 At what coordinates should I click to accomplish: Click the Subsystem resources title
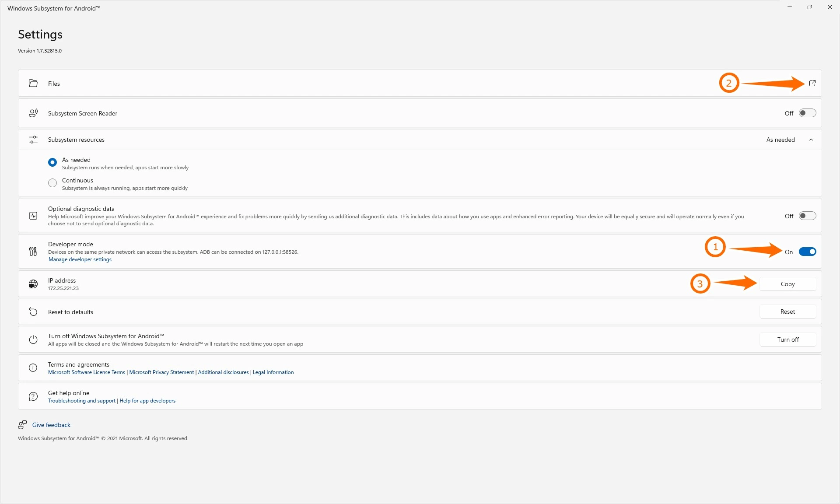tap(76, 140)
